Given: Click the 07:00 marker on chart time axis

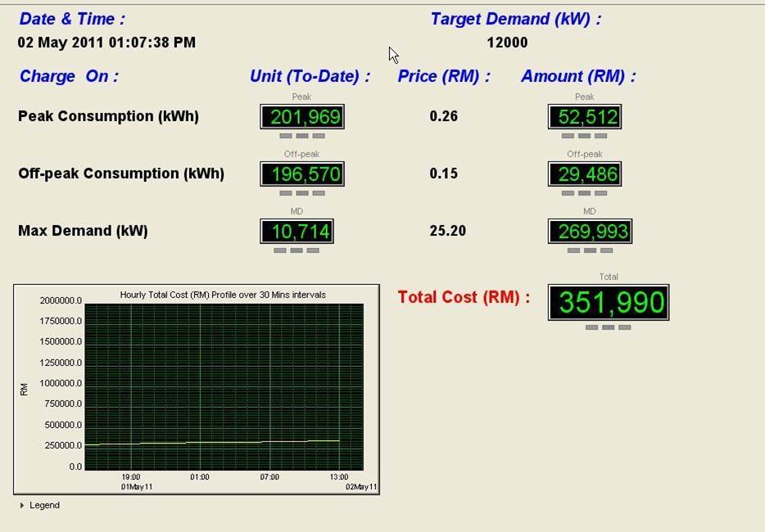Looking at the screenshot, I should tap(269, 477).
